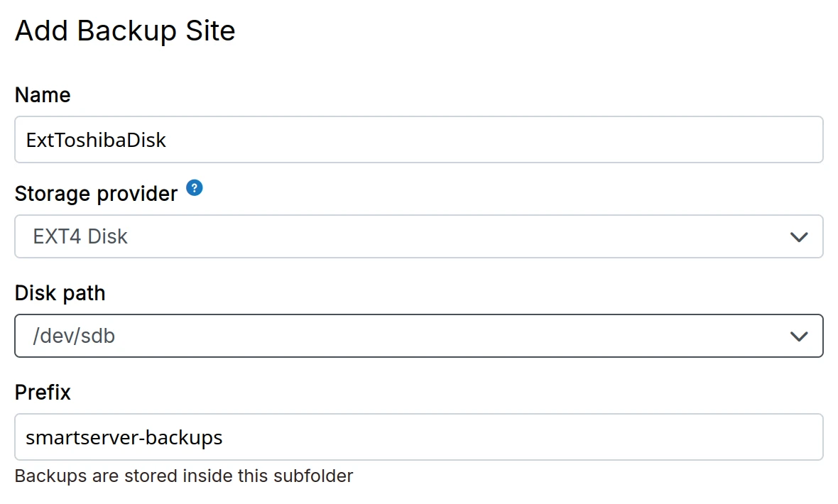838x504 pixels.
Task: Click the Storage provider label
Action: (96, 194)
